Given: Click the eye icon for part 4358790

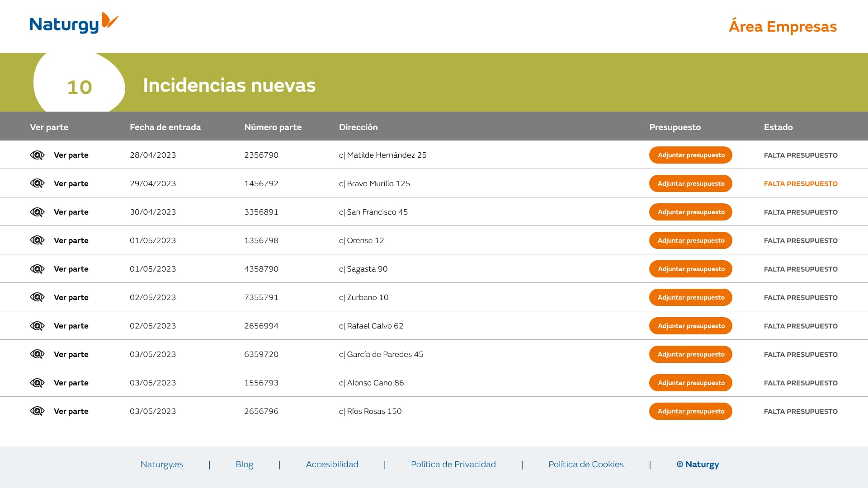Looking at the screenshot, I should coord(37,269).
